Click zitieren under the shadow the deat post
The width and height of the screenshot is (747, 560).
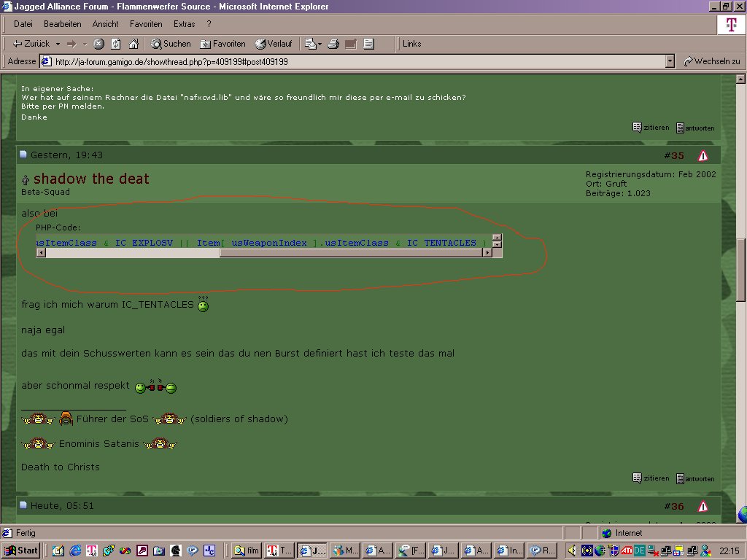pos(651,478)
